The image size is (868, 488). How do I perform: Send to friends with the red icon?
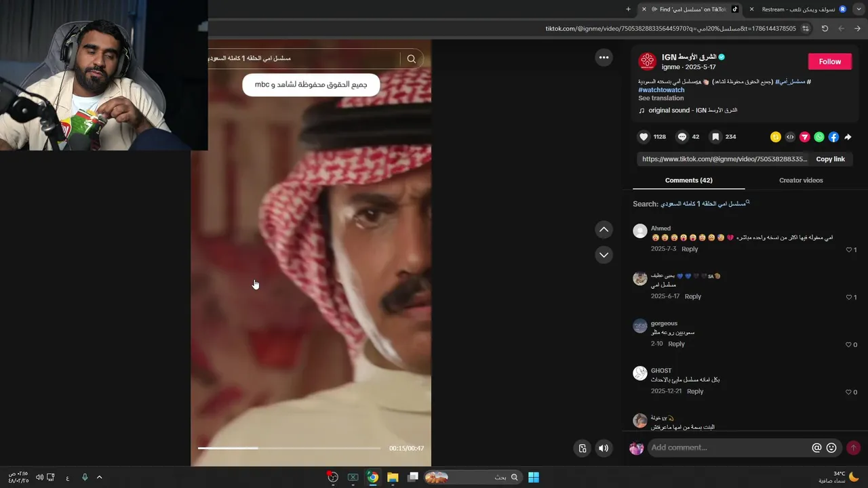click(805, 137)
